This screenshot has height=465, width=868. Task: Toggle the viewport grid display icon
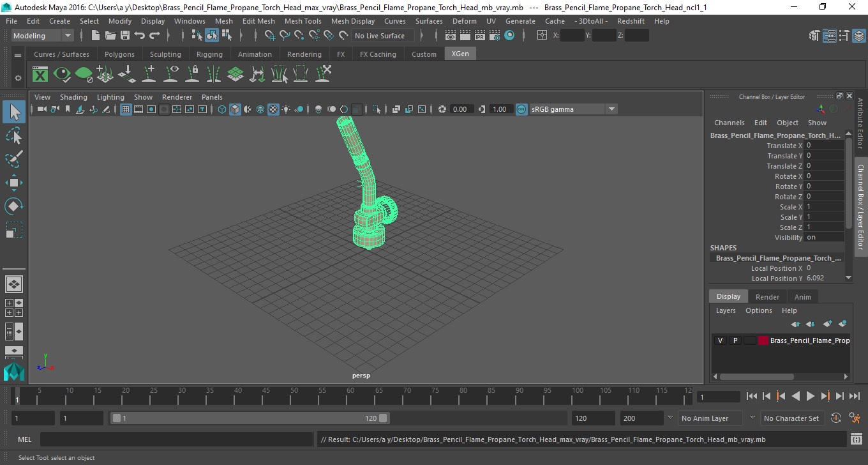pyautogui.click(x=126, y=109)
